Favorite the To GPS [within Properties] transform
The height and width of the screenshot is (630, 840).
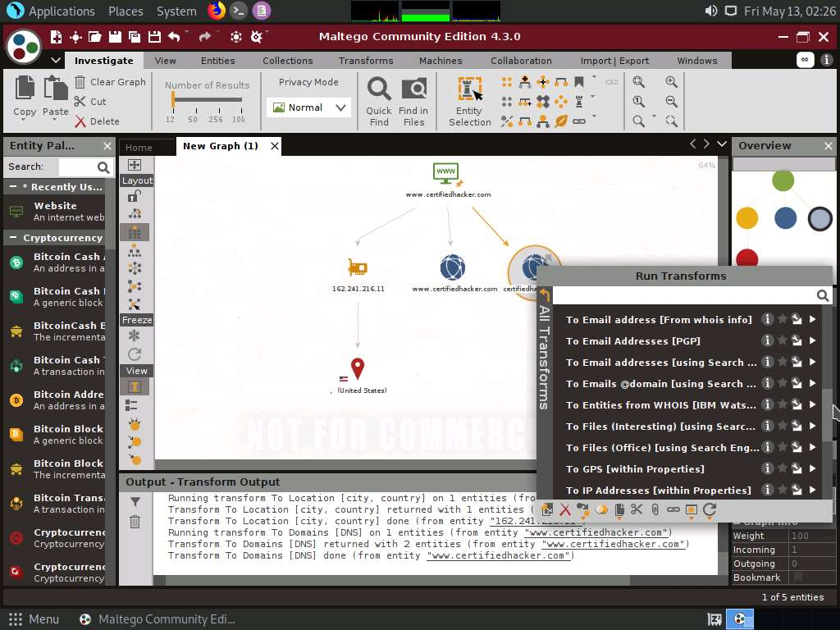click(x=782, y=468)
